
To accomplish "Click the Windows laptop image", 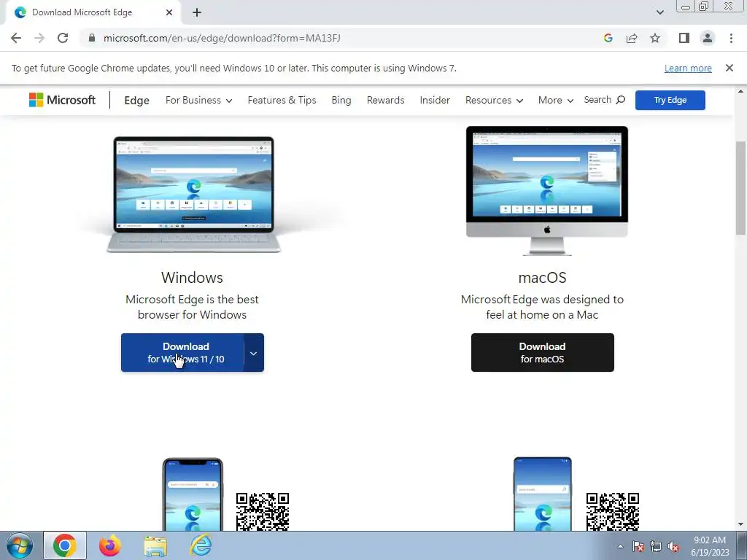I will pyautogui.click(x=193, y=194).
